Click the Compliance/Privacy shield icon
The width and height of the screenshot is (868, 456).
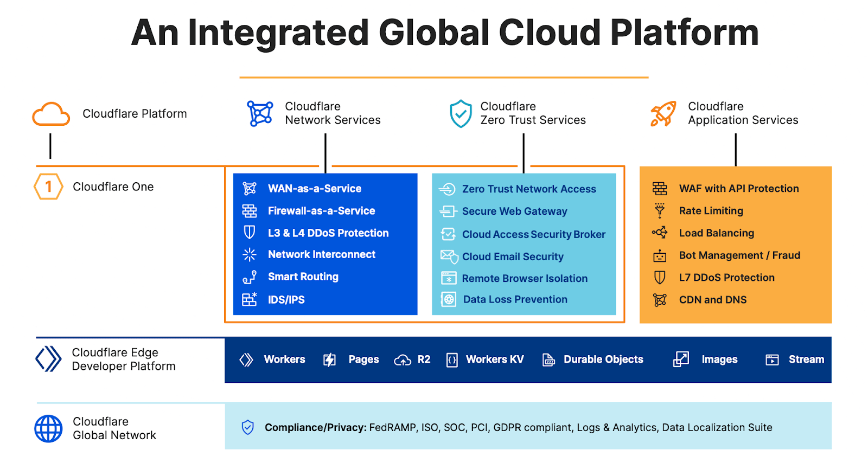[x=247, y=427]
